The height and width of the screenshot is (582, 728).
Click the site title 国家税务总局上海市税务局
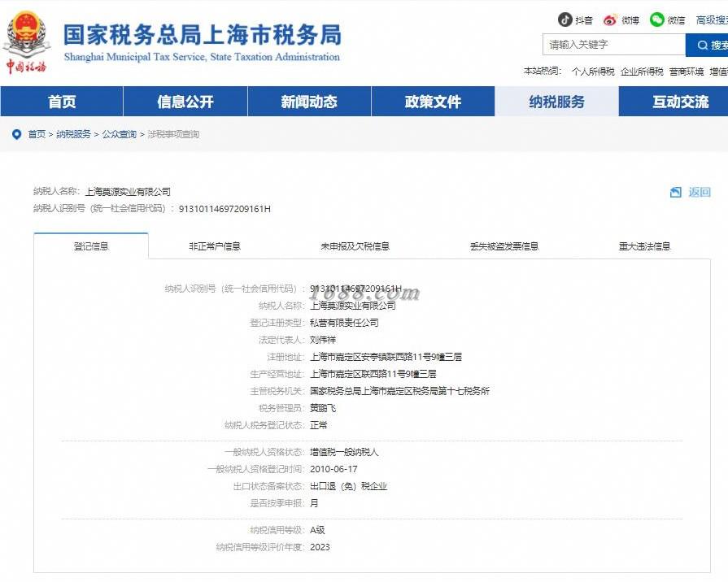tap(203, 35)
